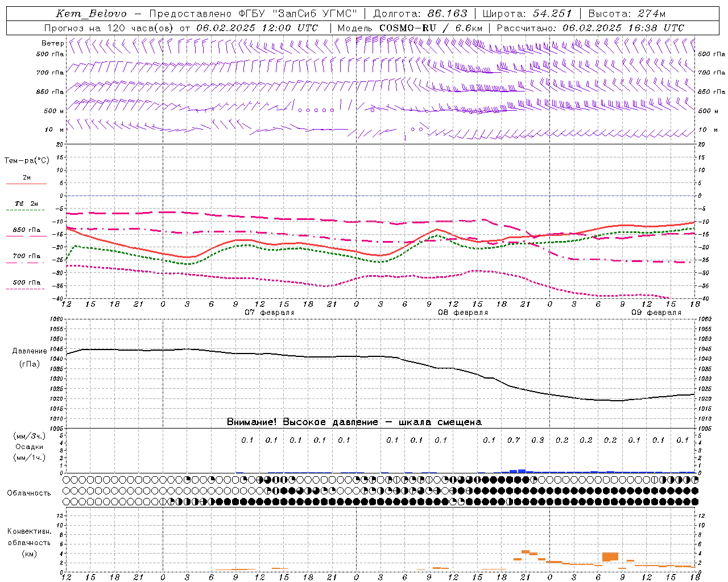Click the Широта: 54.251 value
This screenshot has height=582, width=728.
point(527,14)
